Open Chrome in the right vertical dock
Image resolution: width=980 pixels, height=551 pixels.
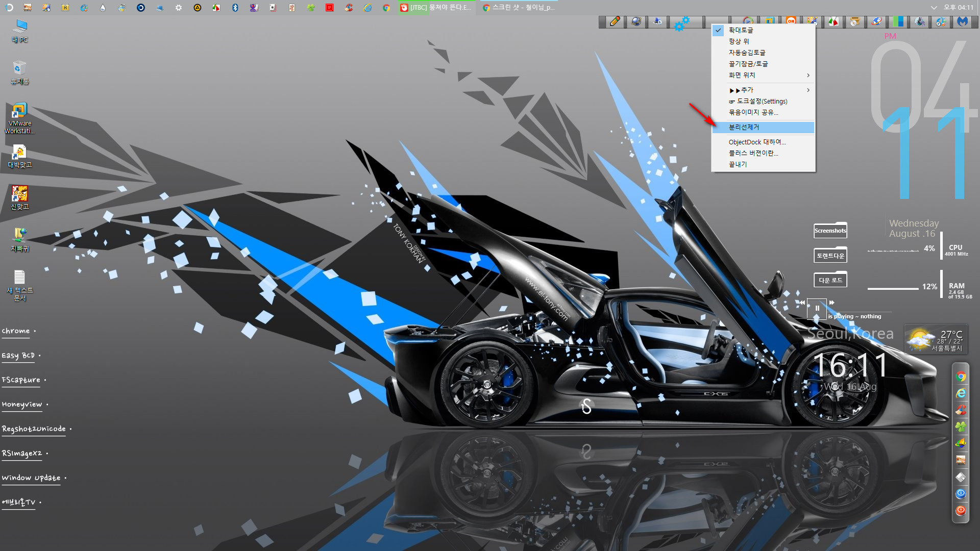961,377
